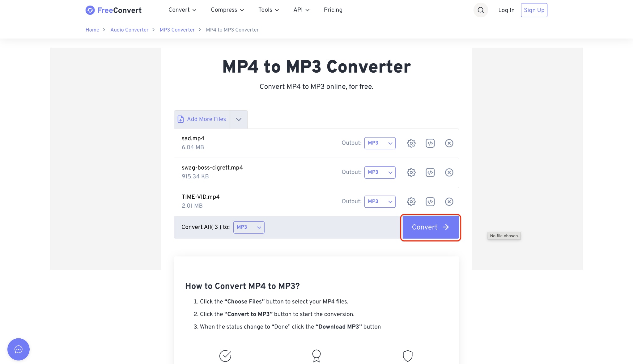The height and width of the screenshot is (364, 633).
Task: Open the Tools menu
Action: pos(269,10)
